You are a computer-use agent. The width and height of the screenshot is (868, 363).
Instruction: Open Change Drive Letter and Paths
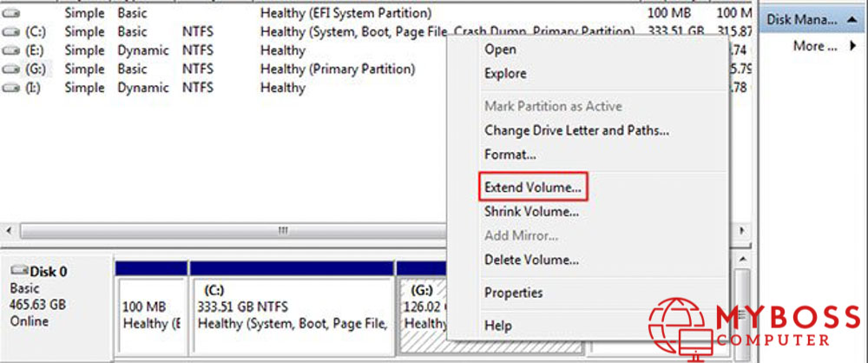[576, 130]
